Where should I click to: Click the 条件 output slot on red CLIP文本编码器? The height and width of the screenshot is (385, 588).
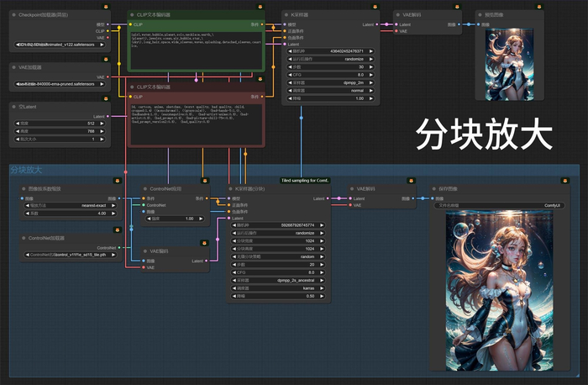click(x=262, y=97)
